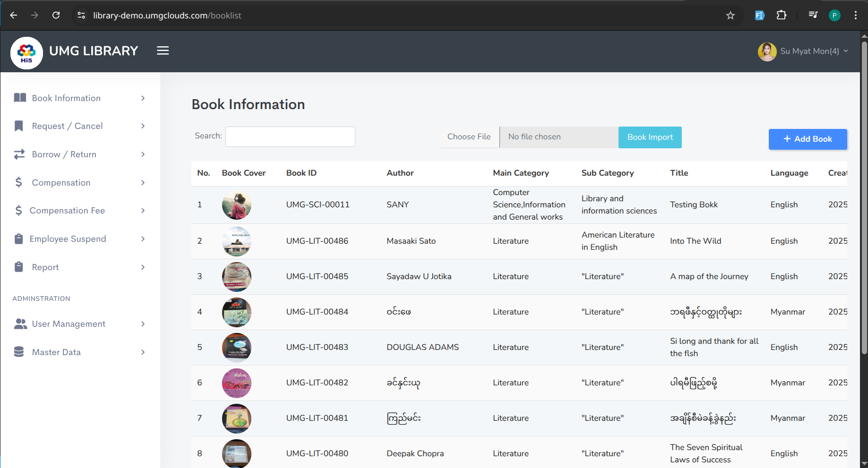Click the User Management people icon
This screenshot has width=868, height=468.
[20, 324]
